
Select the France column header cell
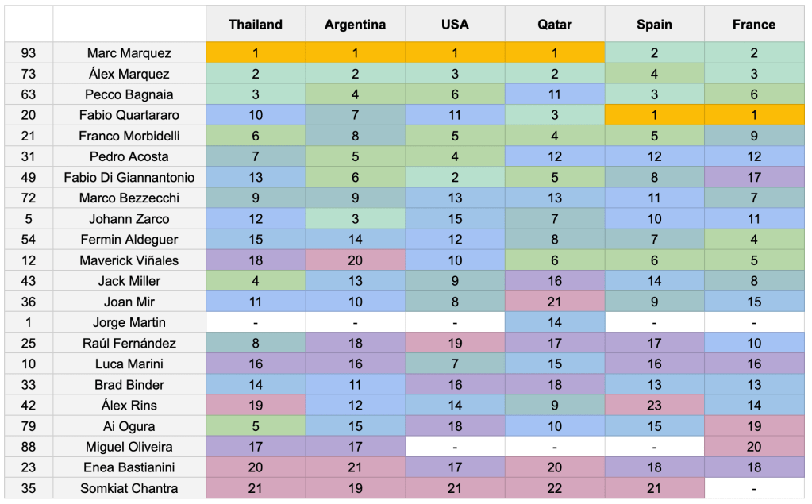coord(753,25)
